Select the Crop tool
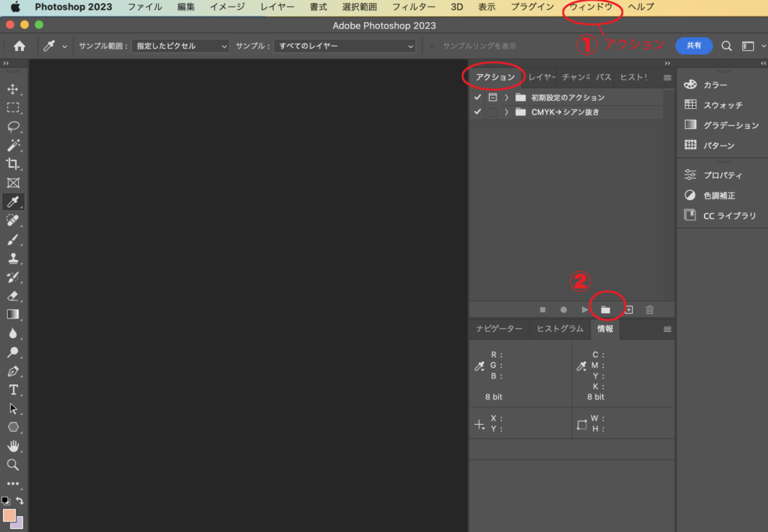Image resolution: width=768 pixels, height=532 pixels. pyautogui.click(x=13, y=164)
